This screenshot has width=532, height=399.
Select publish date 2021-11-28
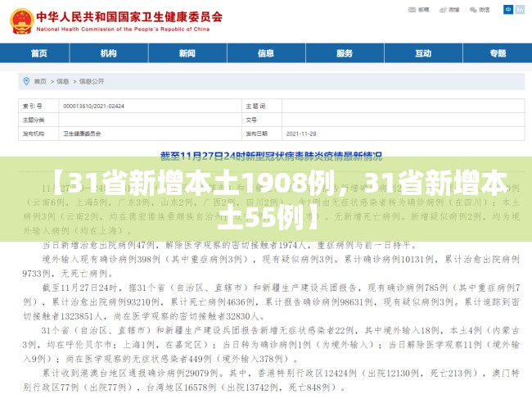[x=301, y=134]
